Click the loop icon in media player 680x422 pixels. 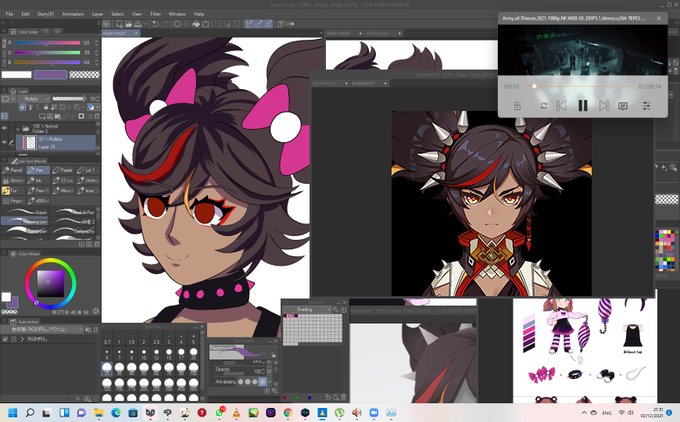click(x=543, y=105)
